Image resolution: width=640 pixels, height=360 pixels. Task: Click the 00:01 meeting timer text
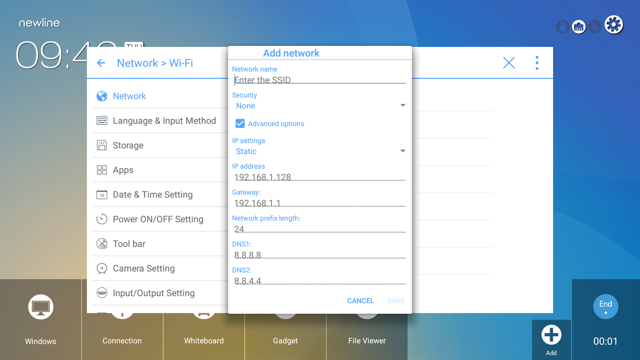(605, 341)
